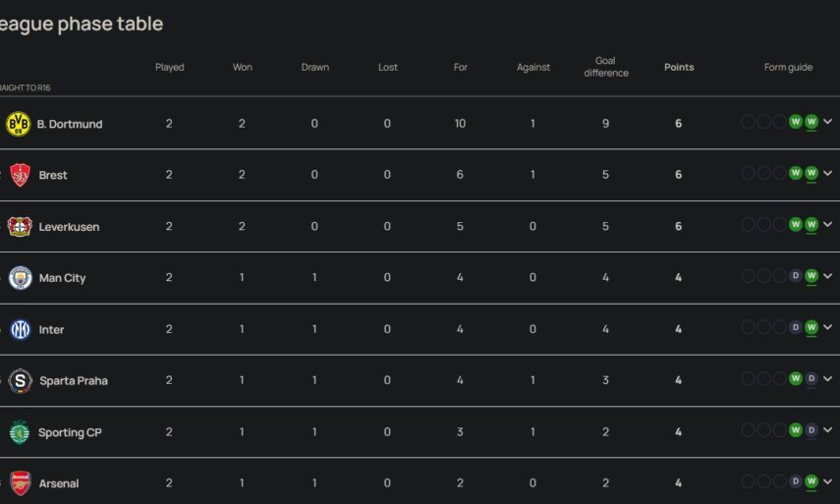Click Inter's draw form badge
Image resolution: width=840 pixels, height=504 pixels.
796,327
